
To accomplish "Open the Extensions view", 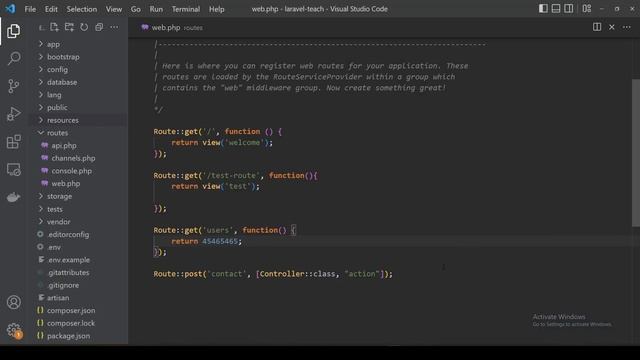I will pyautogui.click(x=13, y=142).
